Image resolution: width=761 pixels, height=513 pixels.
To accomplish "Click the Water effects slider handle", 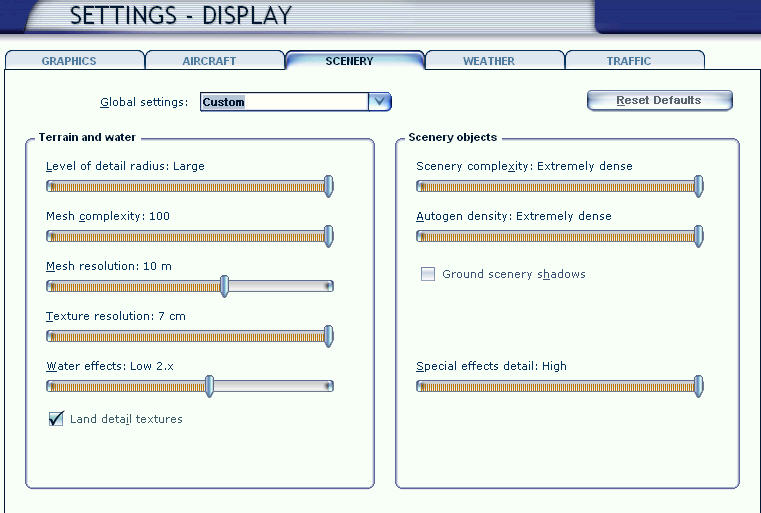I will 209,386.
